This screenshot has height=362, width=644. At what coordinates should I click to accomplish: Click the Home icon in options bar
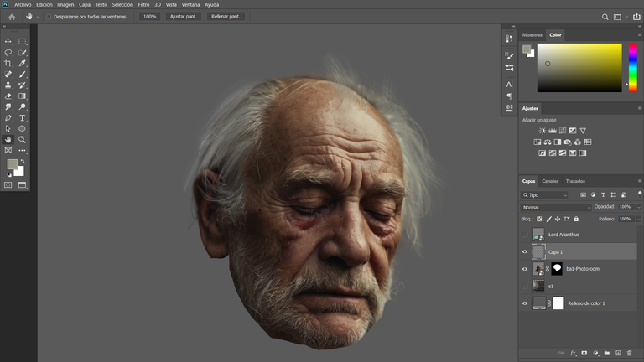[12, 17]
